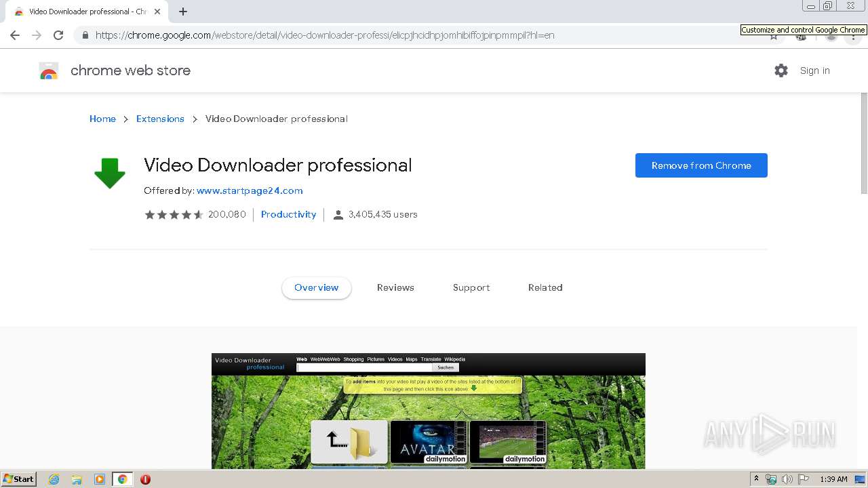Screen dimensions: 868x488
Task: Click the URL address bar
Action: (420, 35)
